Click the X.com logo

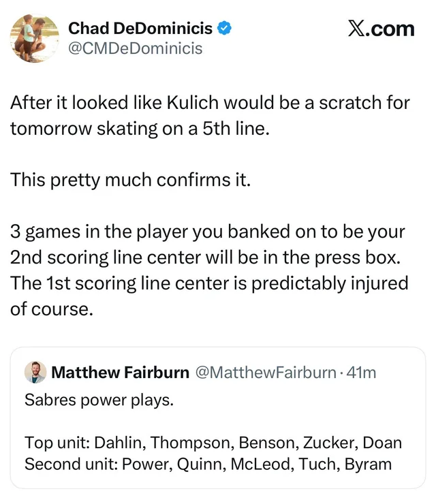click(381, 29)
